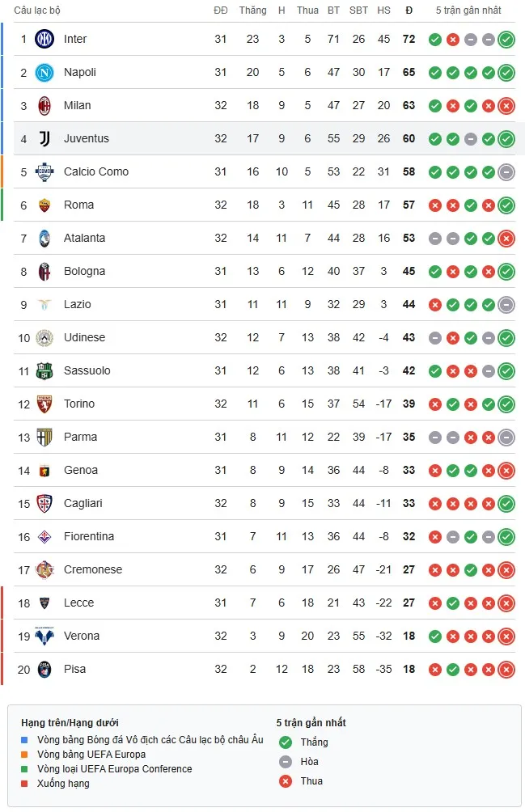Select the red Thua legend marker
The height and width of the screenshot is (812, 525).
tap(285, 781)
